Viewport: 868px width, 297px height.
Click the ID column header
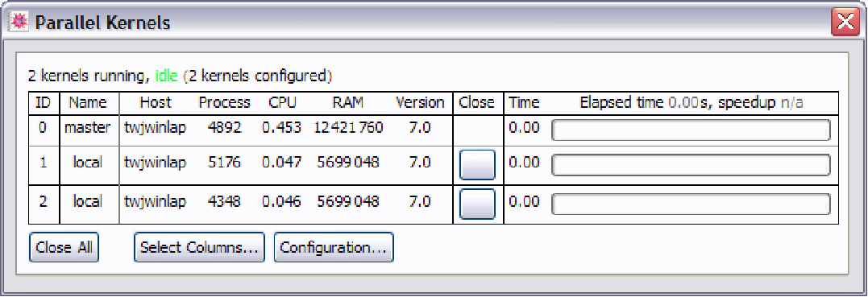[43, 102]
